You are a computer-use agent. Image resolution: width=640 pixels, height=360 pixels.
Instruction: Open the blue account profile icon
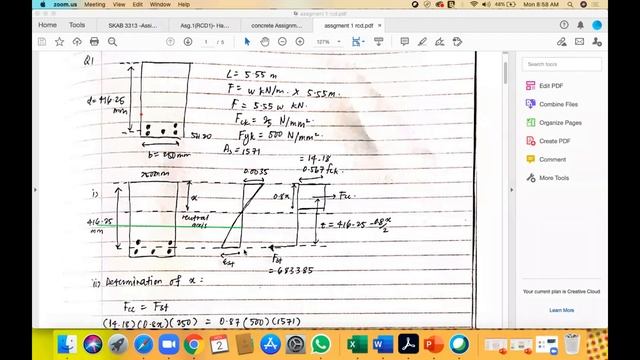tap(597, 25)
